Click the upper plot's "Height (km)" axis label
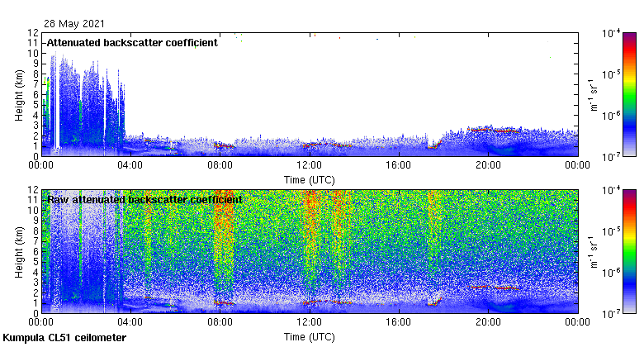Screen dimensions: 644x347 (x=19, y=95)
